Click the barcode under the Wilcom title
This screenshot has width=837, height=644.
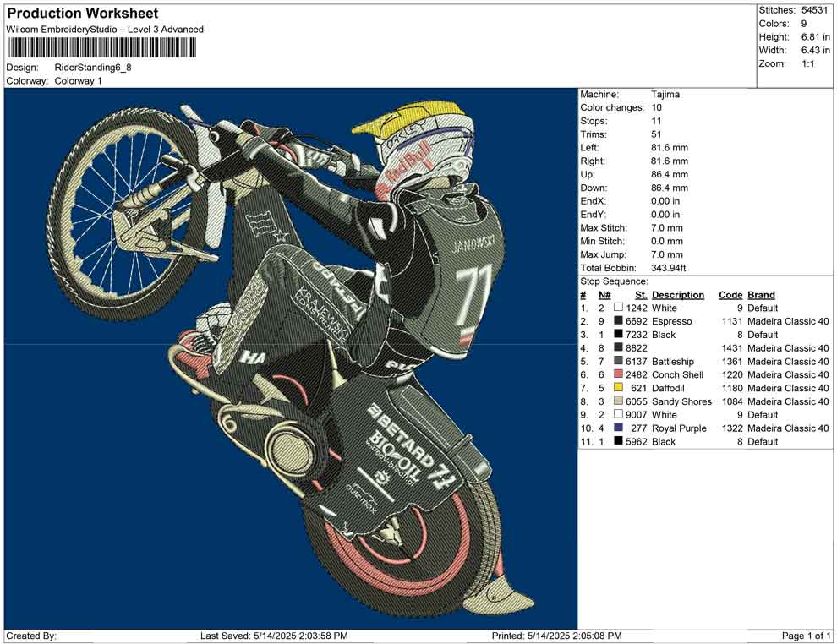pyautogui.click(x=101, y=48)
